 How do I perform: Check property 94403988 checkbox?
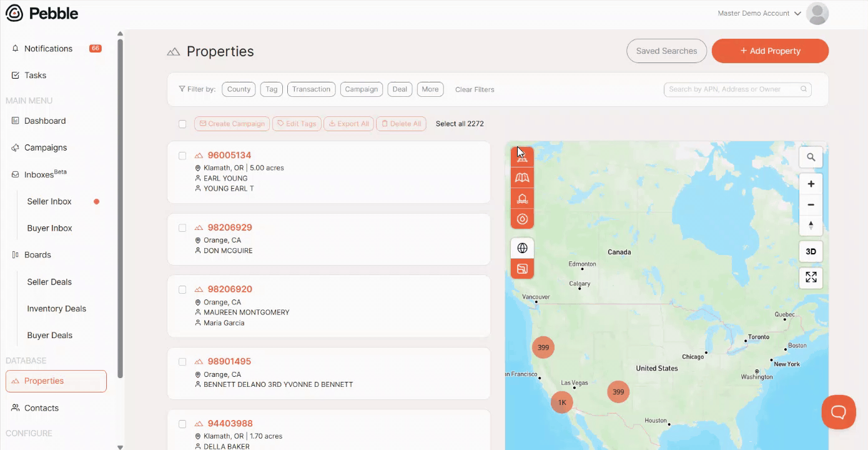(182, 424)
